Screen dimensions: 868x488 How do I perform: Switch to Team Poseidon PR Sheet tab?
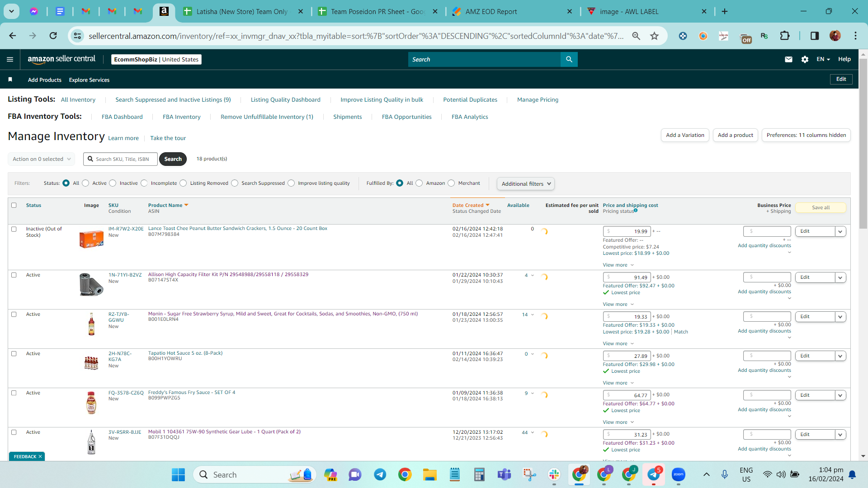pos(377,11)
